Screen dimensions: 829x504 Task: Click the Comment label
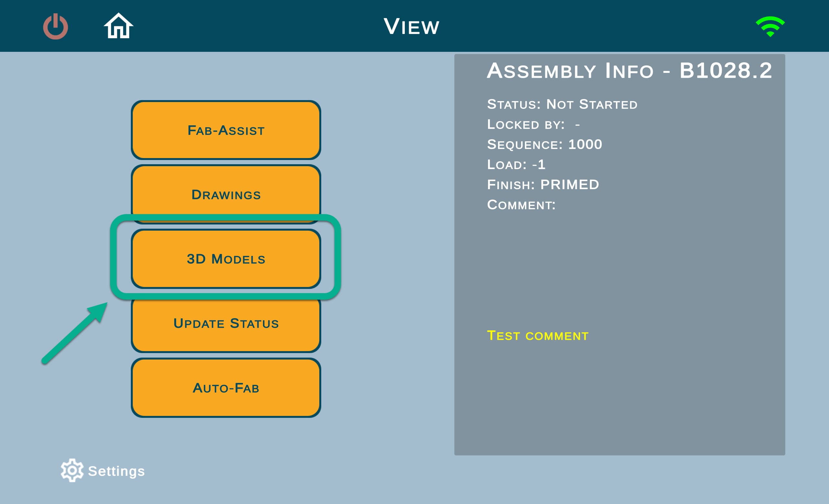click(x=521, y=205)
